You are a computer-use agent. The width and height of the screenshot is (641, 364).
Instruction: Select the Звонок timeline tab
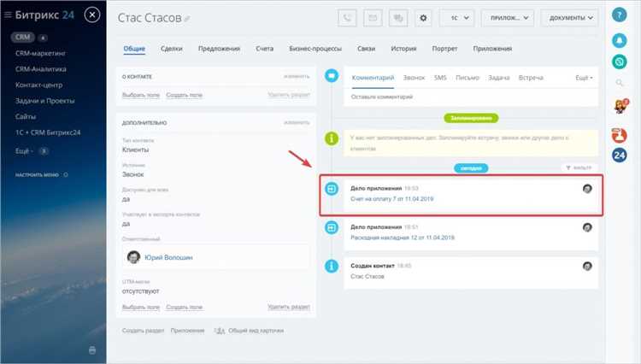(414, 78)
